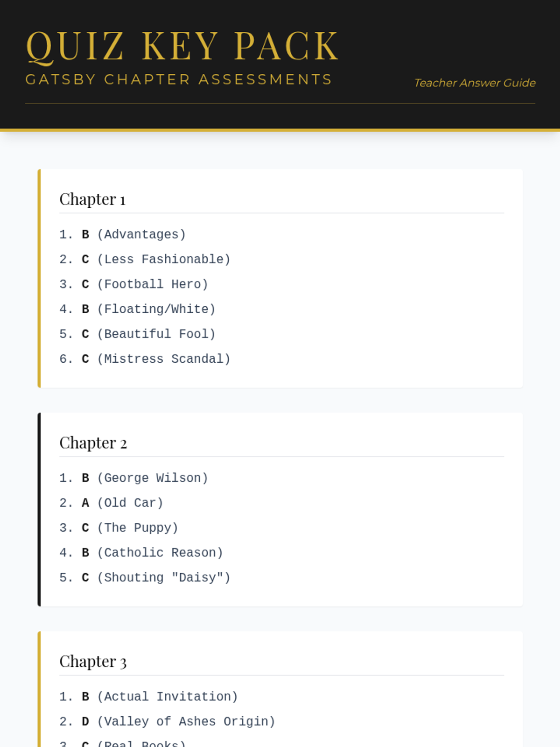This screenshot has height=747, width=560.
Task: Select the Valley of Ashes Origin answer
Action: (168, 721)
